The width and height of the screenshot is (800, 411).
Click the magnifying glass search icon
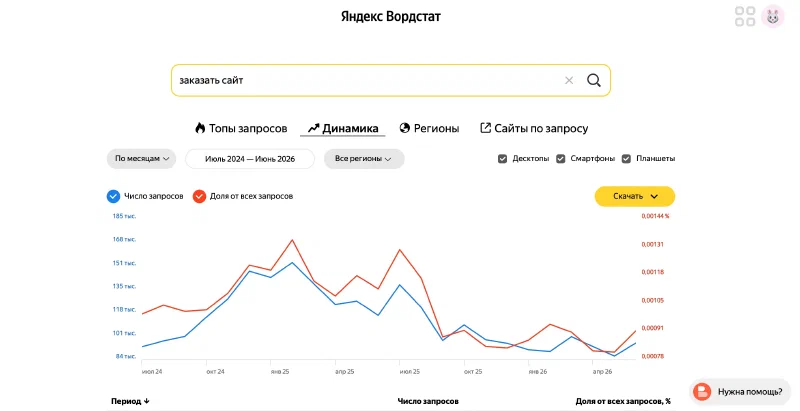[x=593, y=80]
